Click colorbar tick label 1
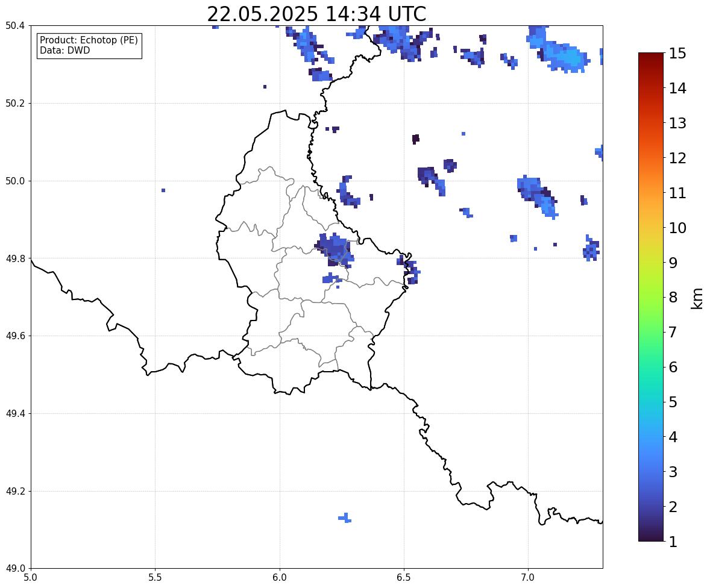Viewport: 710px width, 588px height. click(673, 542)
